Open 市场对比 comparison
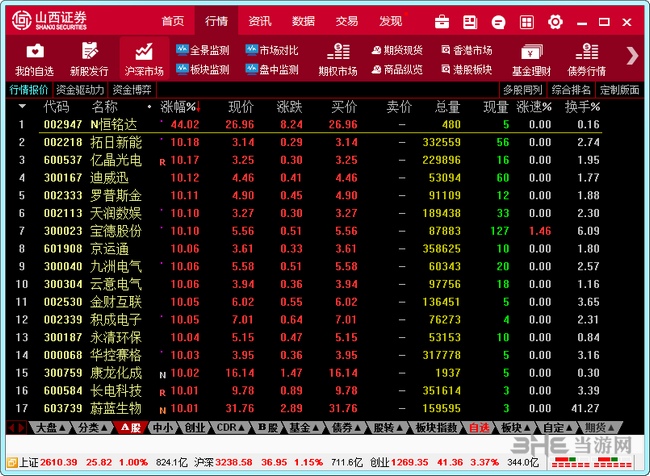This screenshot has width=650, height=476. coord(272,50)
